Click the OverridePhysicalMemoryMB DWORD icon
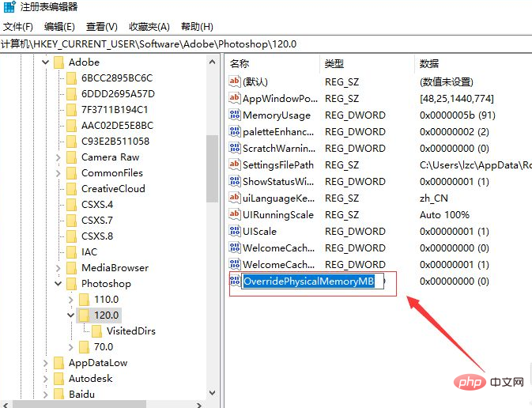Image resolution: width=532 pixels, height=408 pixels. tap(235, 281)
